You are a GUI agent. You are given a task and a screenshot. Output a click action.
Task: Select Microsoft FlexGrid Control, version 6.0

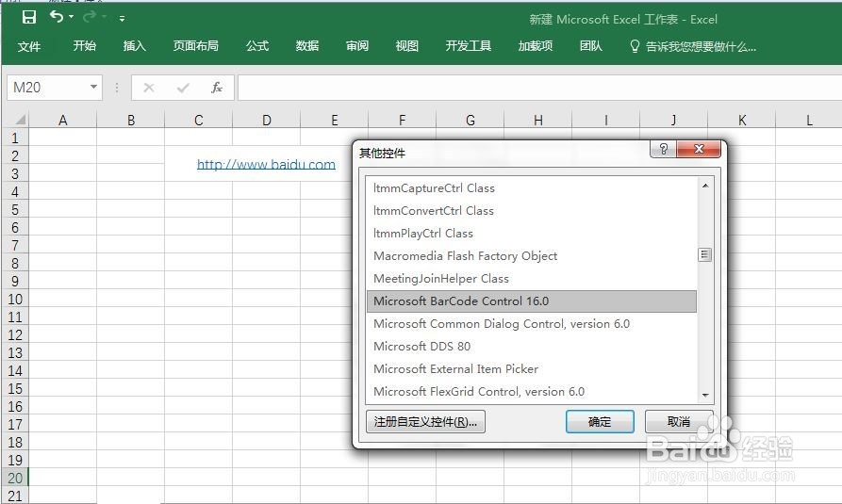click(532, 391)
